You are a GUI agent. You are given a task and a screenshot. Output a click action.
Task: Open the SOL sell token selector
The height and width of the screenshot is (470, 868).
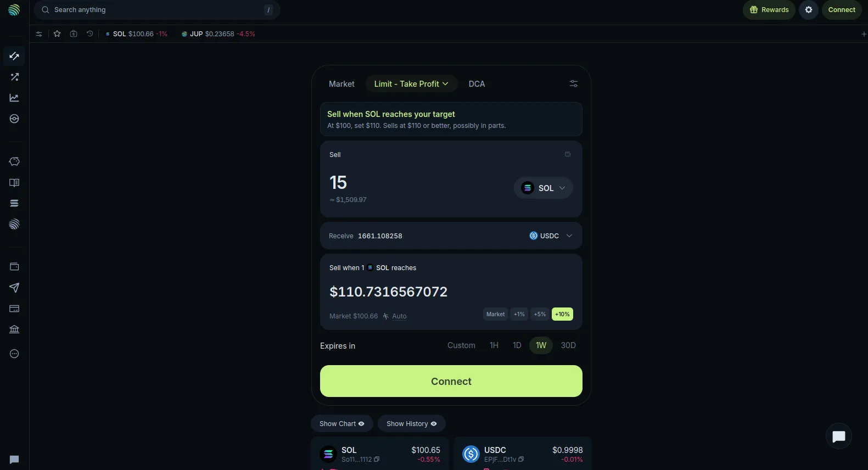click(544, 188)
